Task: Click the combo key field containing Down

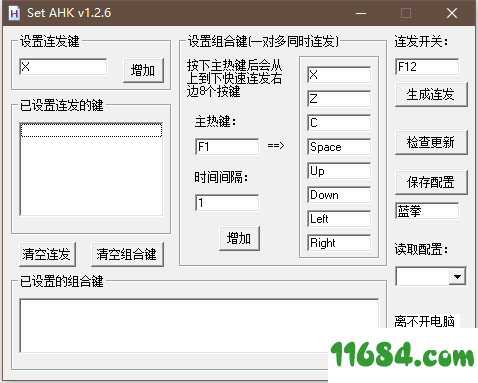Action: [339, 195]
